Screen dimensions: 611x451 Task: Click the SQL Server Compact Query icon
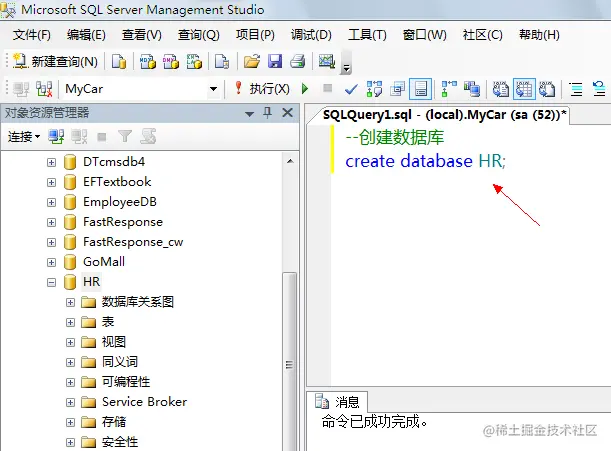(x=222, y=62)
